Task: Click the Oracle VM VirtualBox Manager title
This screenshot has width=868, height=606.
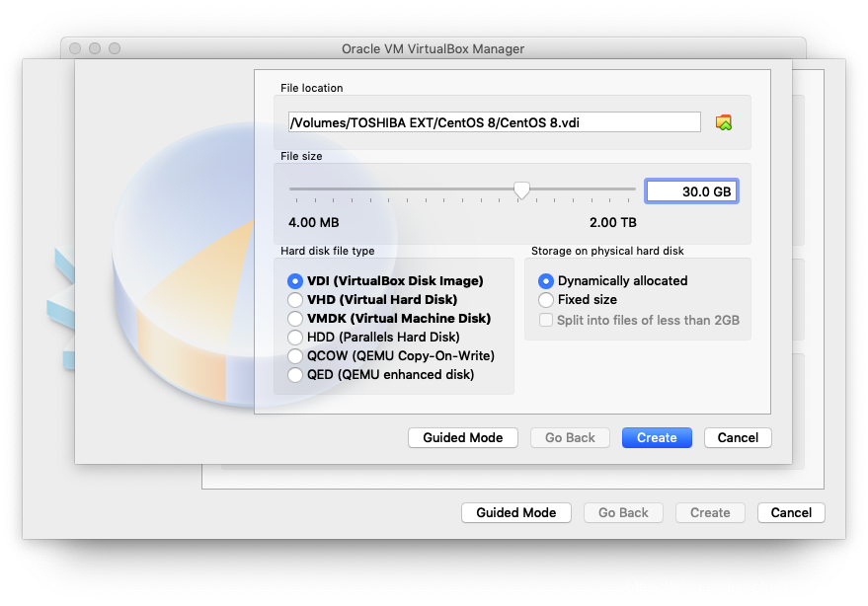Action: (433, 48)
